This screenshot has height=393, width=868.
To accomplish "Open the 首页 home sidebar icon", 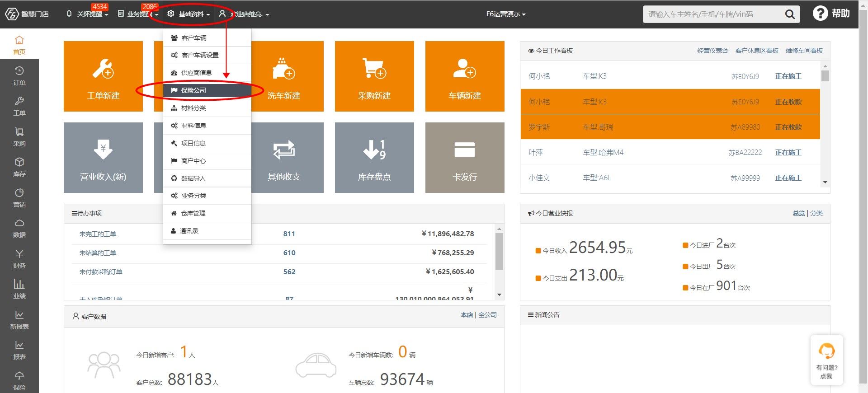I will point(19,44).
